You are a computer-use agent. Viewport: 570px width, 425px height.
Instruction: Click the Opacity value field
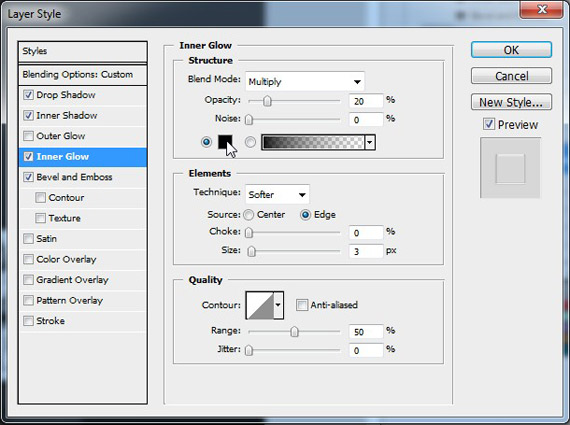(366, 101)
